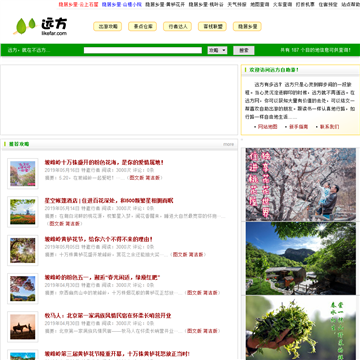Expand the 攻略 search category dropdown
360x360 pixels.
pyautogui.click(x=217, y=50)
